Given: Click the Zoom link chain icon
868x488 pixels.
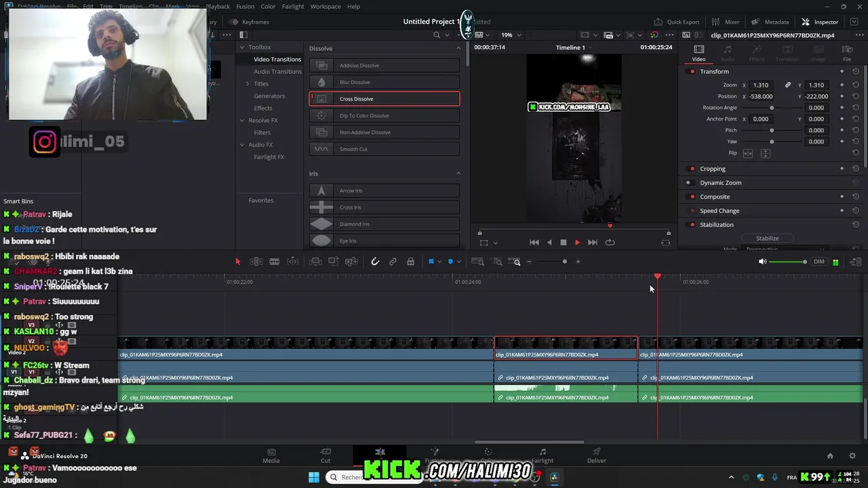Looking at the screenshot, I should pyautogui.click(x=788, y=85).
